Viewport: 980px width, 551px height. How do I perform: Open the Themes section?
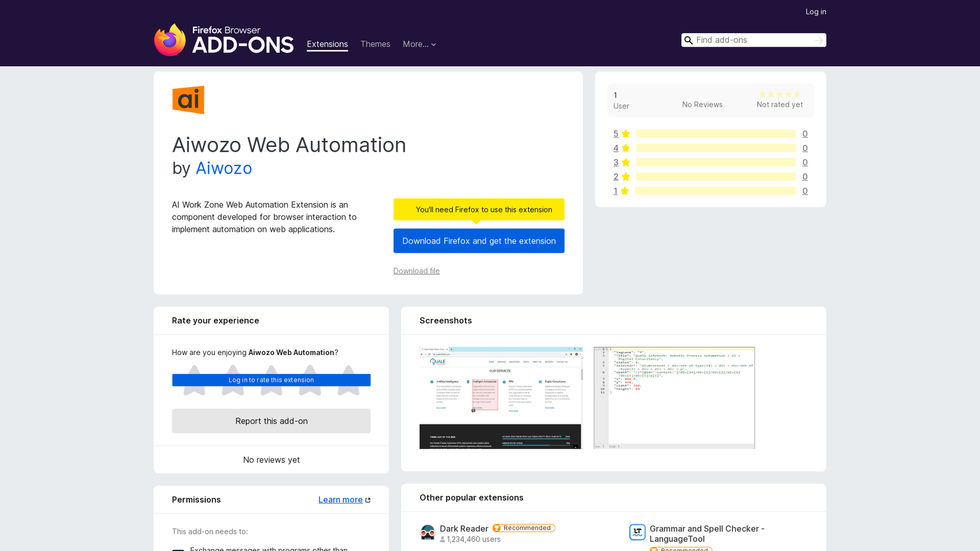pos(375,44)
